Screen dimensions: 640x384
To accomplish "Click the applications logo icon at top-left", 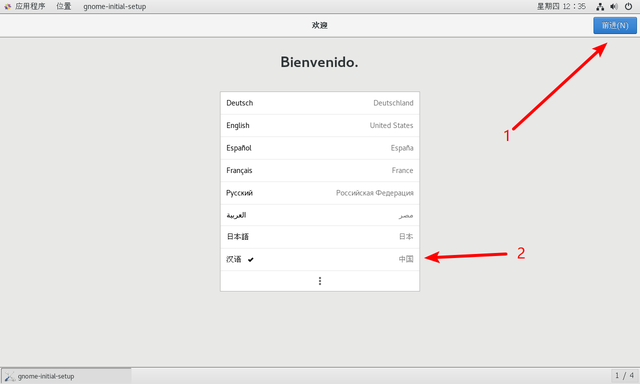I will (x=7, y=7).
